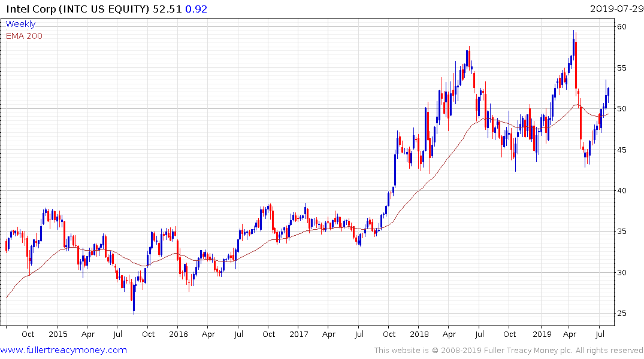This screenshot has height=359, width=644.
Task: Click the 60 price axis label
Action: click(x=621, y=27)
